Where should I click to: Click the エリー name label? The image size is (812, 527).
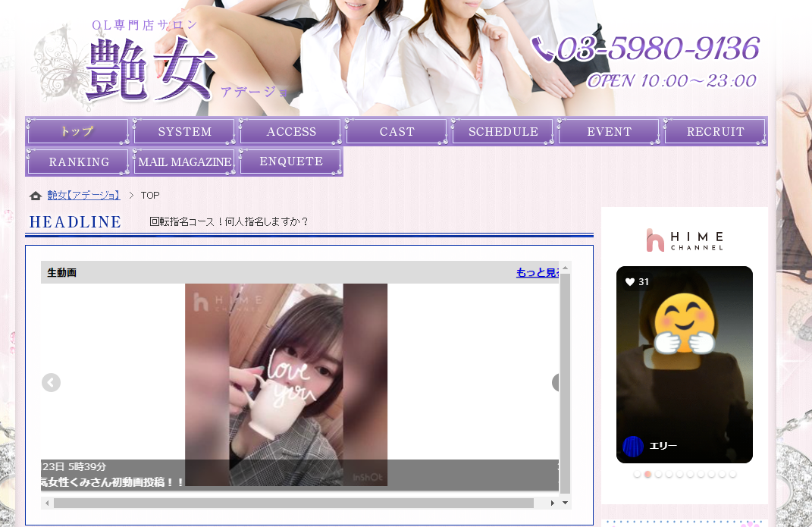click(663, 446)
